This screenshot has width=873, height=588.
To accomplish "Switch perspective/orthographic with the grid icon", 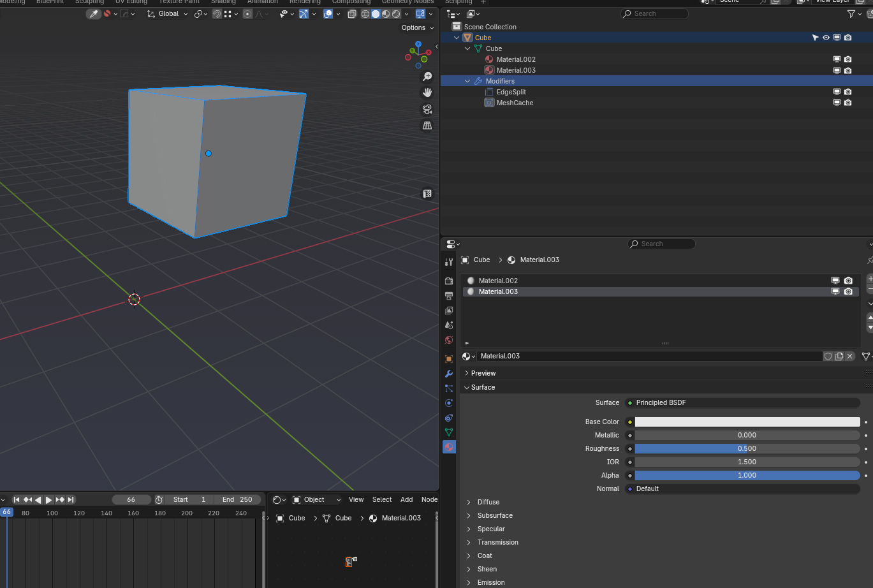I will (427, 126).
